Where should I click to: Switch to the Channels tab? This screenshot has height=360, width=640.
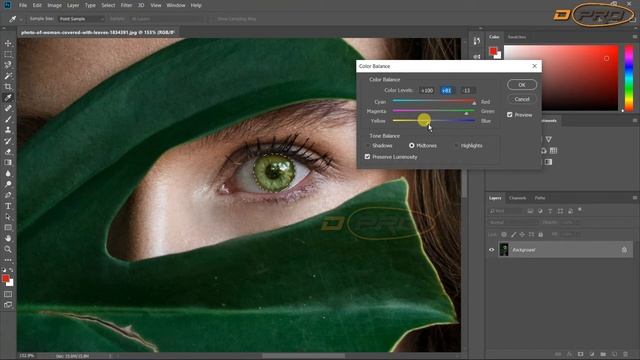(518, 198)
